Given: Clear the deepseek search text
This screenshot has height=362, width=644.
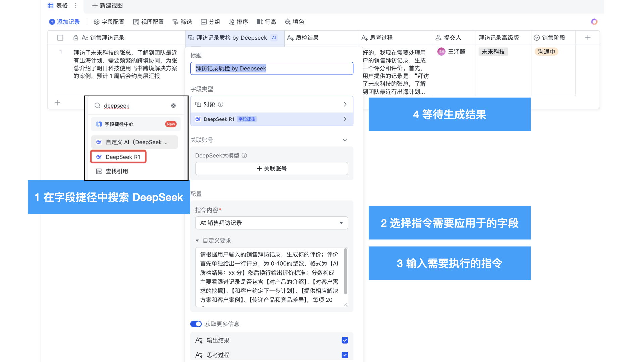Looking at the screenshot, I should [x=173, y=106].
